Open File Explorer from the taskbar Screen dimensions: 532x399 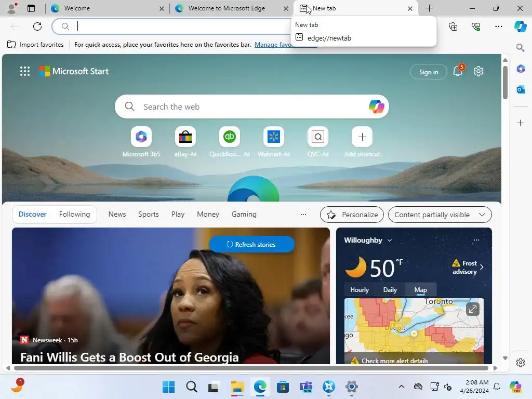pyautogui.click(x=237, y=387)
